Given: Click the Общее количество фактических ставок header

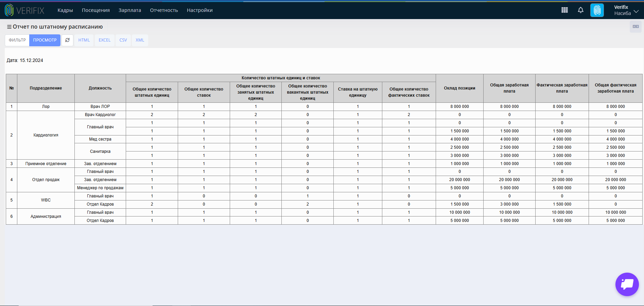Looking at the screenshot, I should pyautogui.click(x=409, y=92).
